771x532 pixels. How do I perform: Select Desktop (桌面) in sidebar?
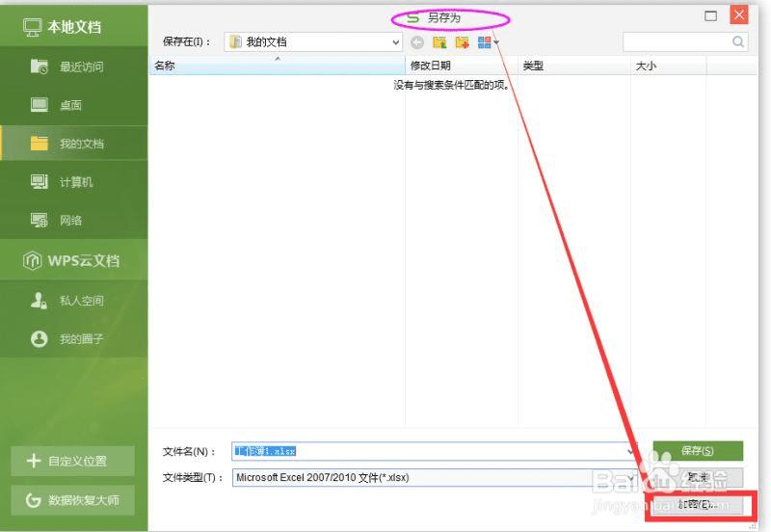click(74, 105)
